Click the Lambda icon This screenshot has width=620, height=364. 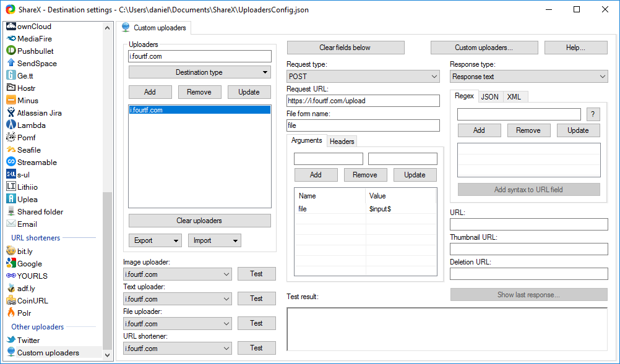point(11,125)
